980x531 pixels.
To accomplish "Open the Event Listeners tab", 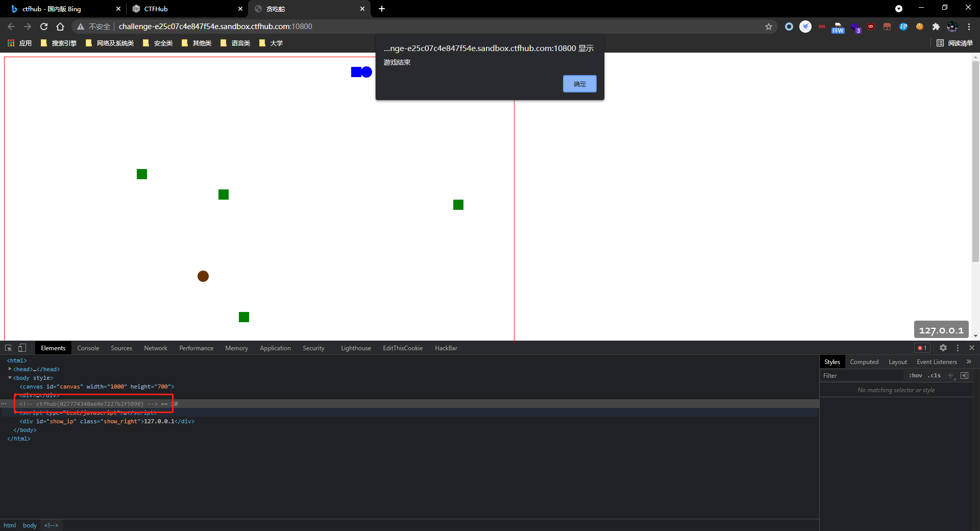I will coord(937,362).
